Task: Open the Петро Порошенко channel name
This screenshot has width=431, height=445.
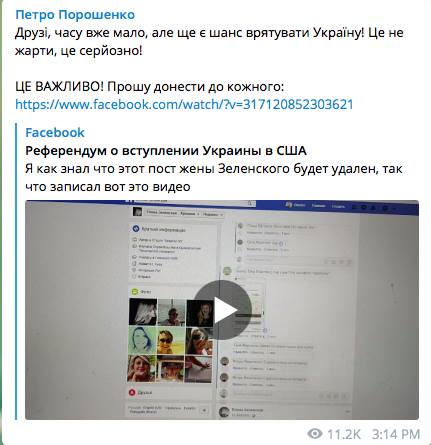Action: (75, 14)
